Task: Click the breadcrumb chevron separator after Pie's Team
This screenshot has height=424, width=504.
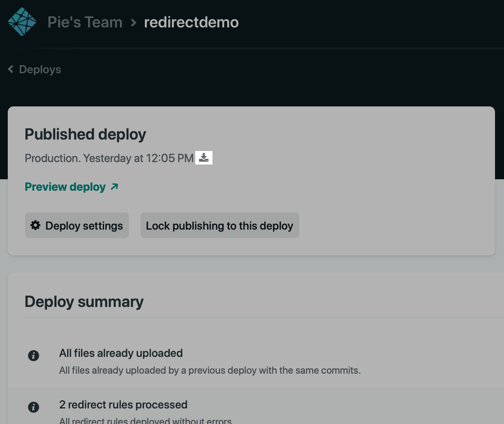Action: tap(133, 23)
